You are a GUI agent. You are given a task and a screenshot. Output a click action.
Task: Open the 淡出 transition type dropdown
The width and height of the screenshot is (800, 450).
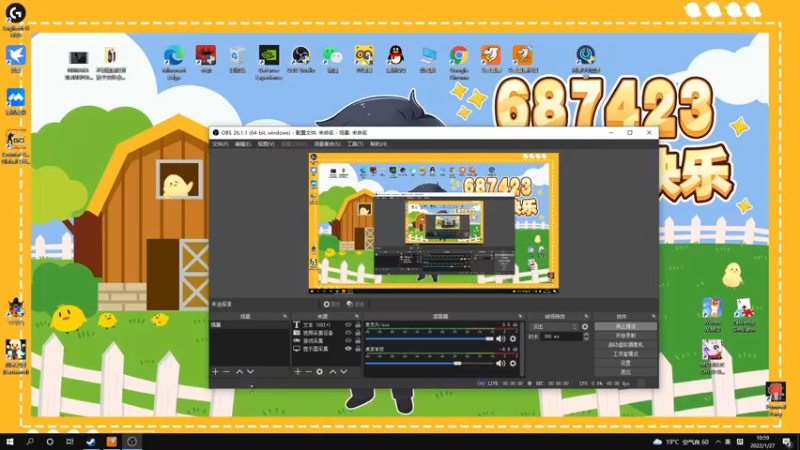[x=555, y=327]
